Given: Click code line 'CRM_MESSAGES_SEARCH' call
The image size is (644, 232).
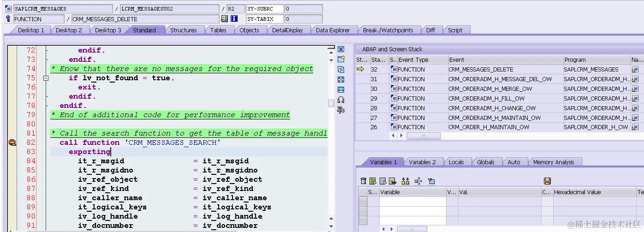Looking at the screenshot, I should [x=140, y=143].
